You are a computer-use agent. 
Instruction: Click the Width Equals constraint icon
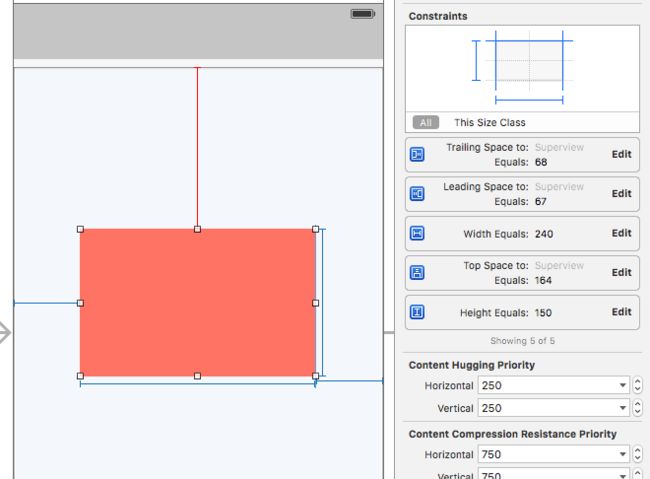click(x=417, y=233)
